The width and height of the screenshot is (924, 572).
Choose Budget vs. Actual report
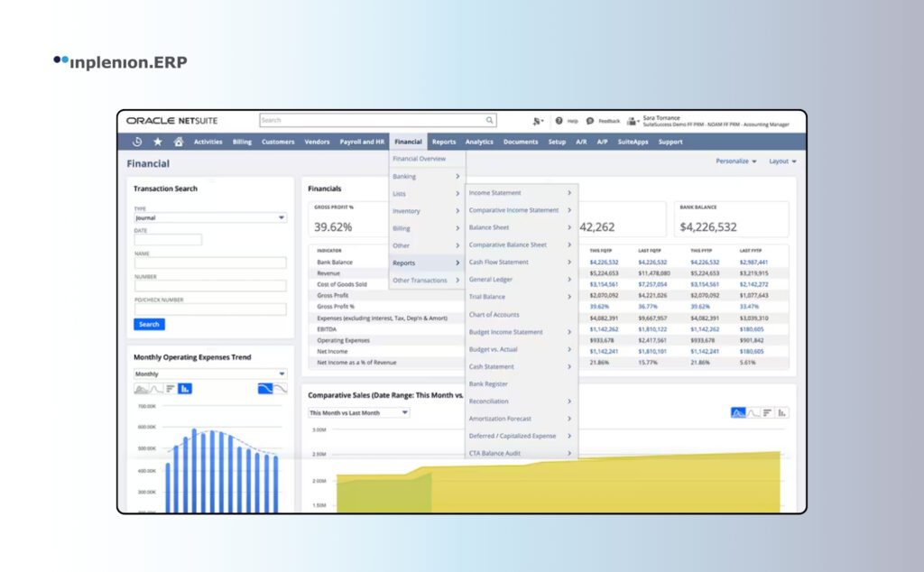[521, 349]
